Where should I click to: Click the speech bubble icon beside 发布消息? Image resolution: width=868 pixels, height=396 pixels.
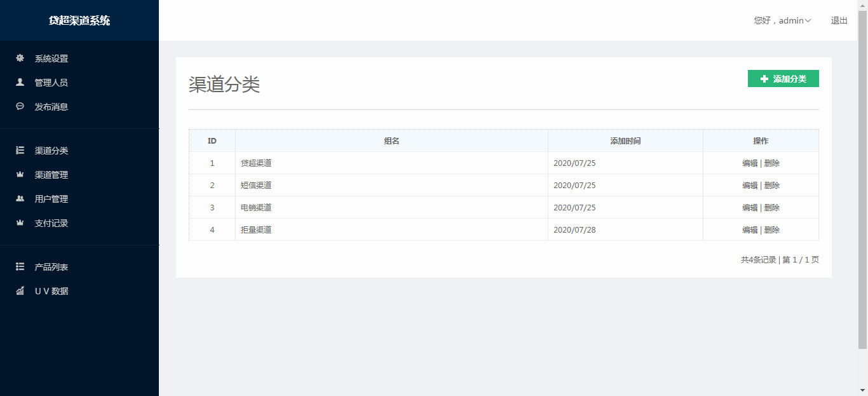[x=20, y=107]
